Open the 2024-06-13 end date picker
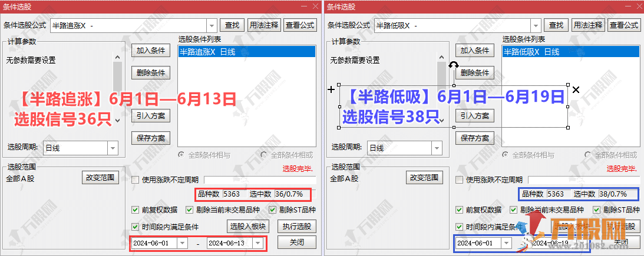 click(257, 243)
